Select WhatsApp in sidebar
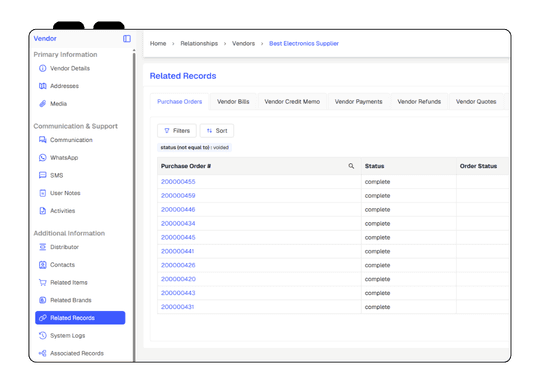 point(64,157)
